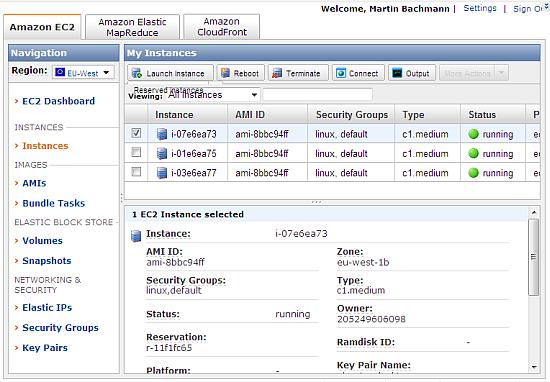
Task: Open Snapshots in the navigation panel
Action: 47,261
